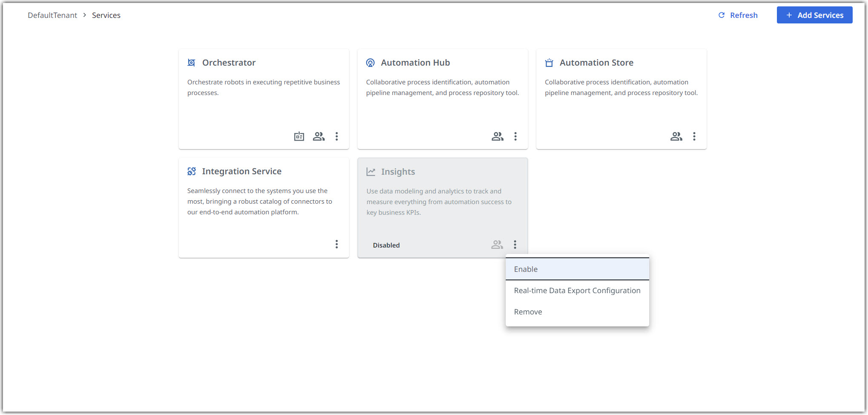This screenshot has height=415, width=868.
Task: Choose Remove from the Insights context menu
Action: [x=528, y=311]
